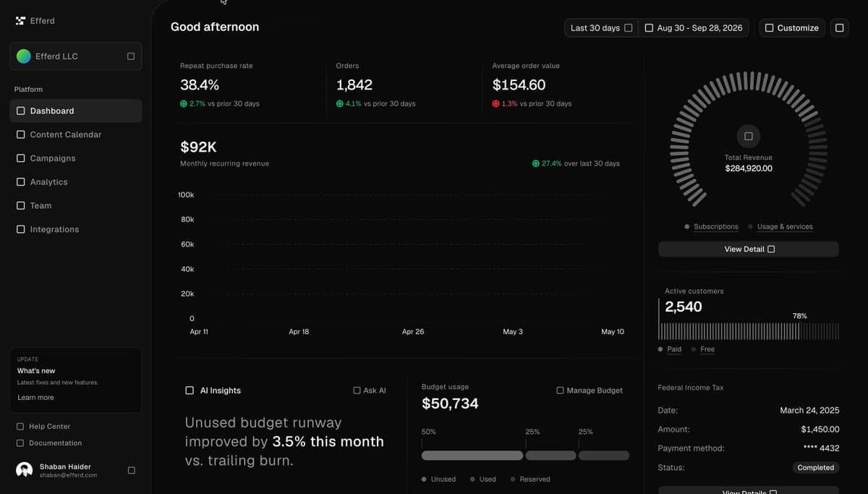Click the Manage Budget button
Image resolution: width=868 pixels, height=494 pixels.
(x=590, y=391)
